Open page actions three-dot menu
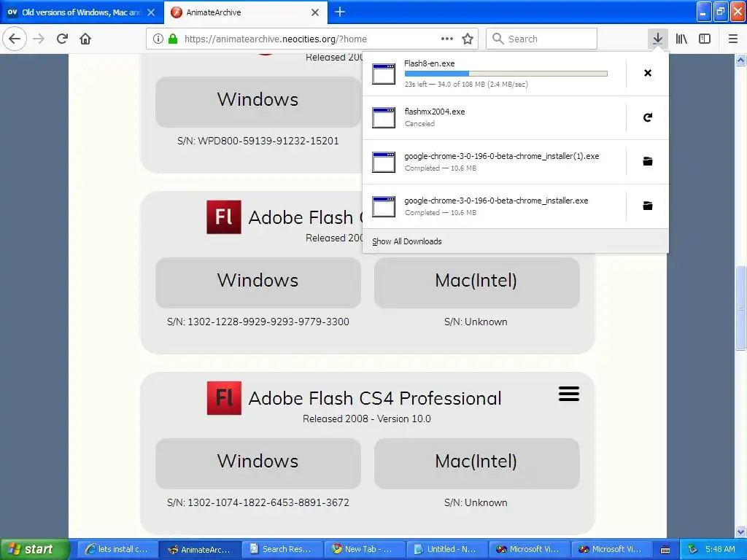The width and height of the screenshot is (747, 560). point(447,39)
